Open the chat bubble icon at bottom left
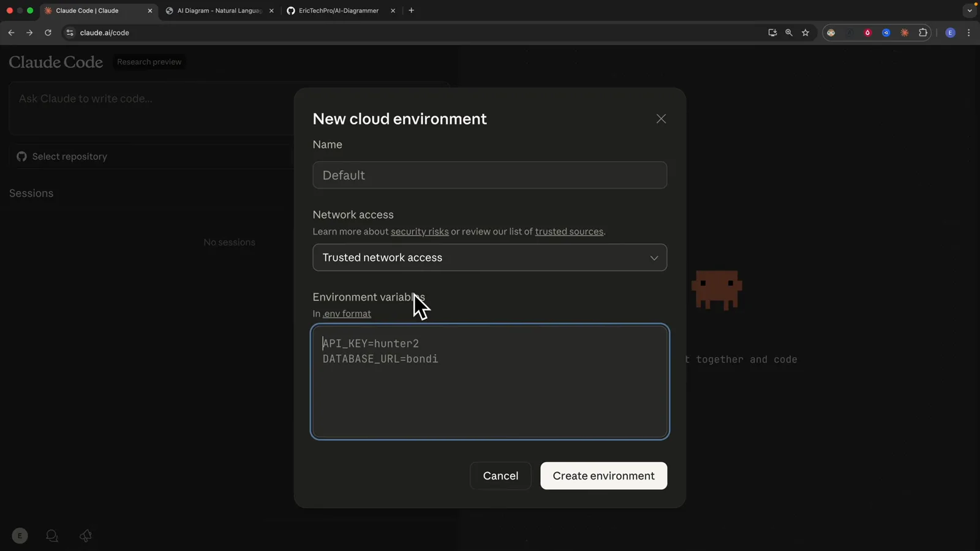 [x=52, y=536]
